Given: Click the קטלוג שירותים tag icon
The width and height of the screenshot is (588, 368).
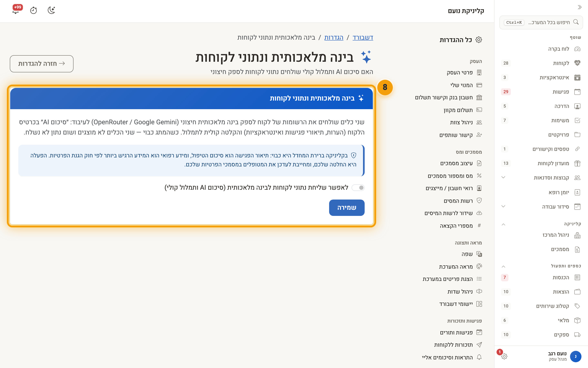Looking at the screenshot, I should pyautogui.click(x=577, y=306).
